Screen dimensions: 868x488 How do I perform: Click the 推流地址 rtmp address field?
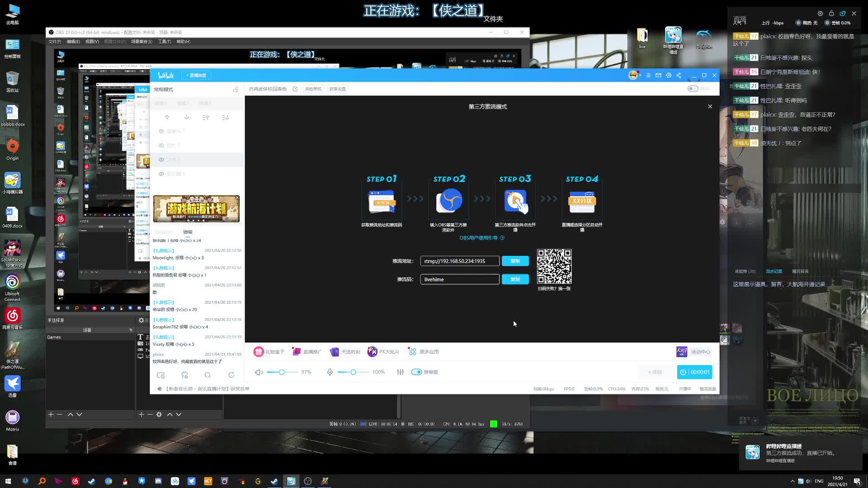click(460, 261)
